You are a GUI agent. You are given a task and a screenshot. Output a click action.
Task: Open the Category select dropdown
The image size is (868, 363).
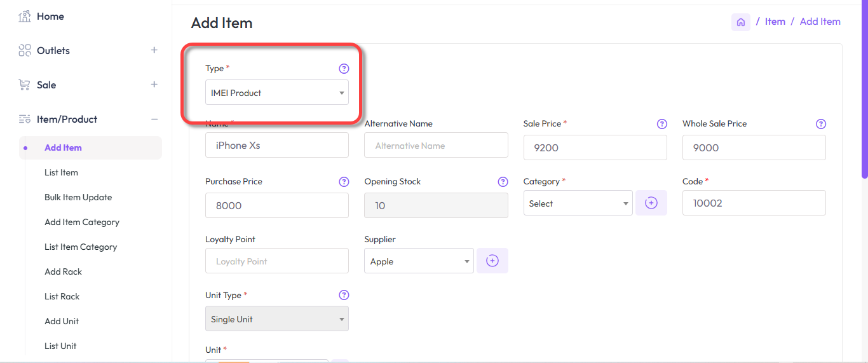coord(578,203)
